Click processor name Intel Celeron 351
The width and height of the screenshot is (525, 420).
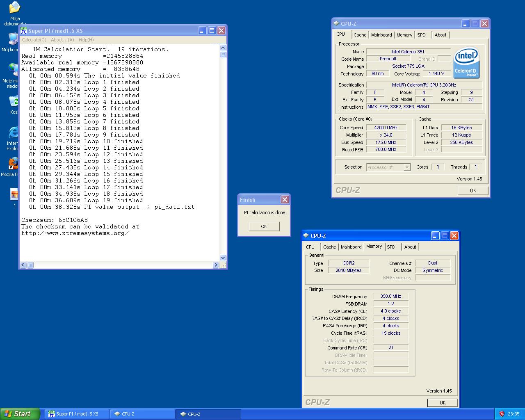click(x=408, y=52)
